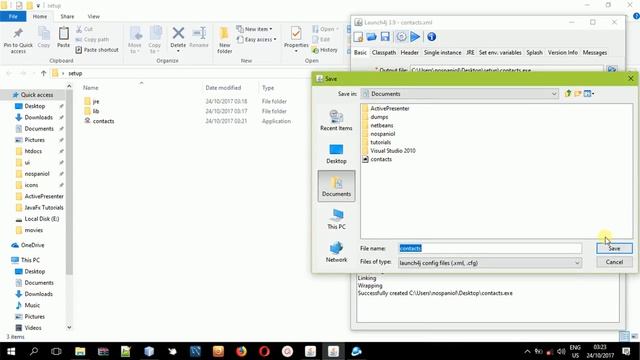Switch to Share ribbon tab

[67, 16]
